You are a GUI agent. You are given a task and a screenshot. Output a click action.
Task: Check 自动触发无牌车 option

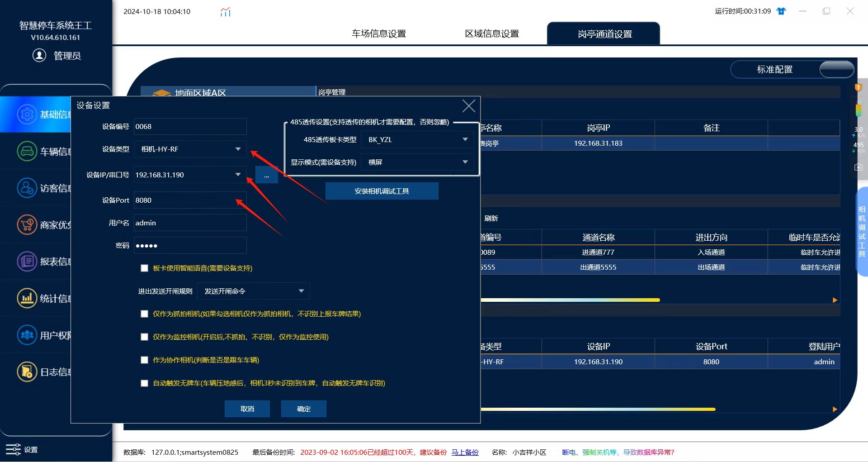click(x=144, y=383)
